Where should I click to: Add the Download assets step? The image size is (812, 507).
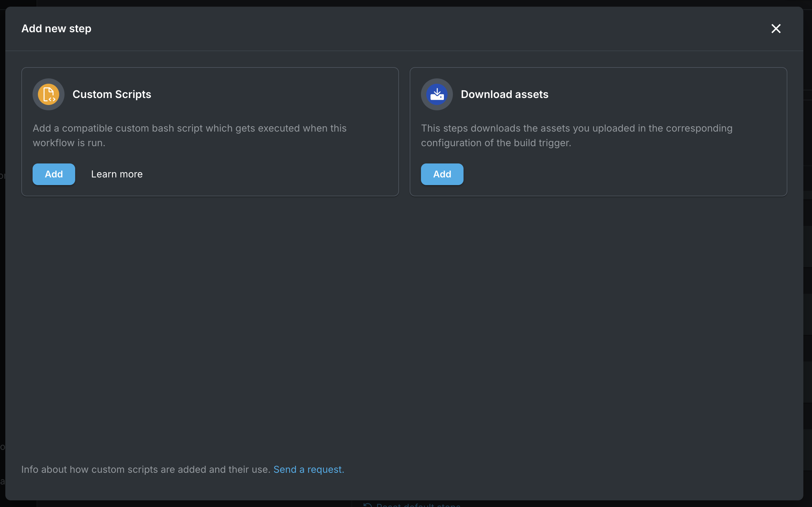(x=442, y=174)
